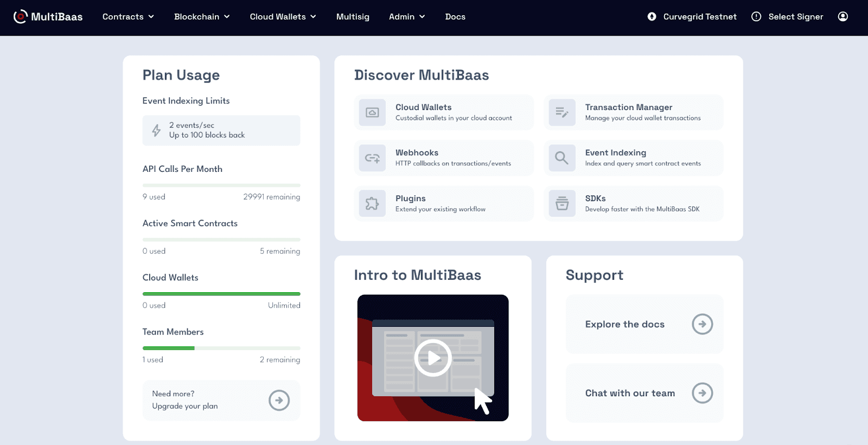Click the Cloud Wallets usage progress bar

pos(221,294)
